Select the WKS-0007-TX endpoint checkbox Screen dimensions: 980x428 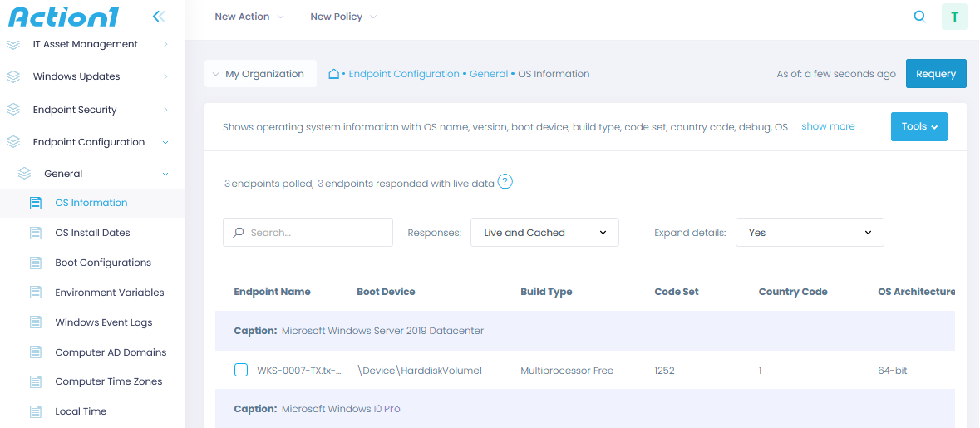[240, 370]
